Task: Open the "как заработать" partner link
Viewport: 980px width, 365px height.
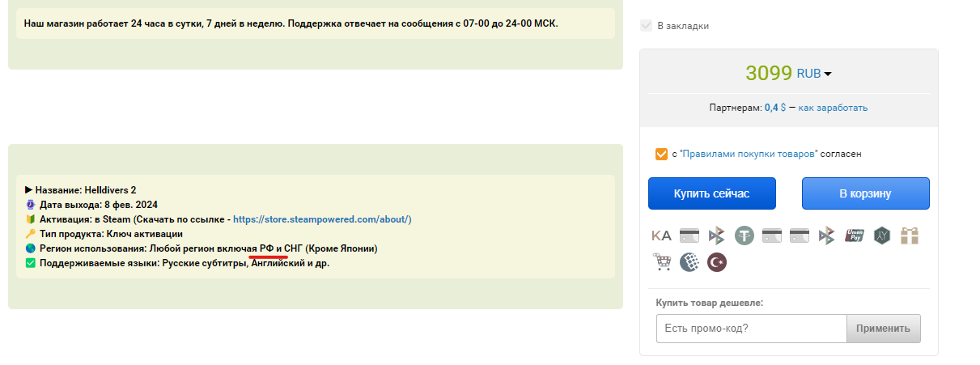Action: click(x=833, y=108)
